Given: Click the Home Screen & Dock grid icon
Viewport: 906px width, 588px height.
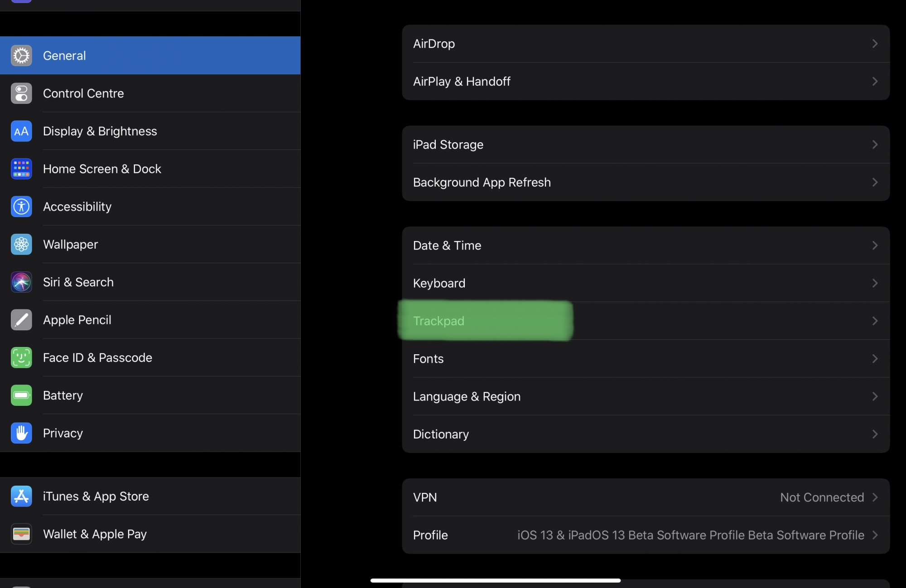Looking at the screenshot, I should point(21,169).
